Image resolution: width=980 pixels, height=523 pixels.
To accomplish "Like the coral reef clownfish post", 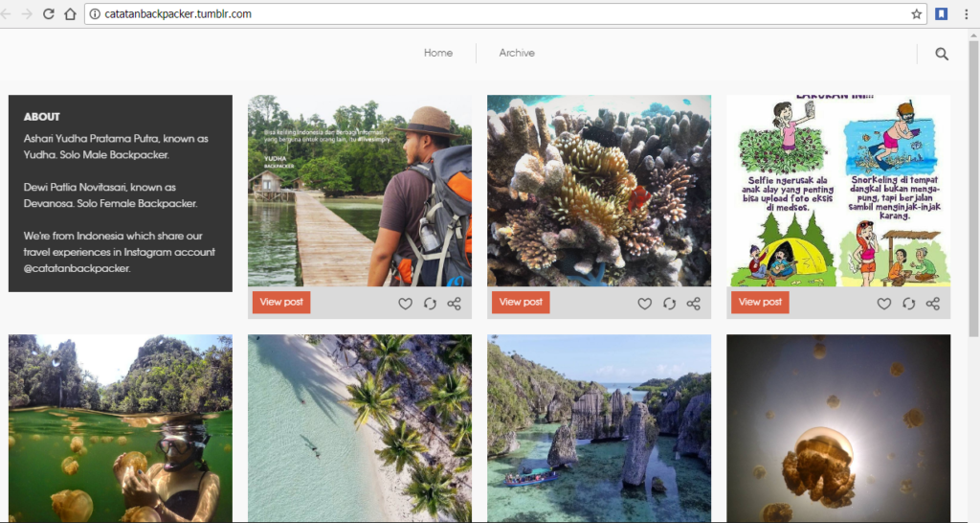I will tap(644, 304).
